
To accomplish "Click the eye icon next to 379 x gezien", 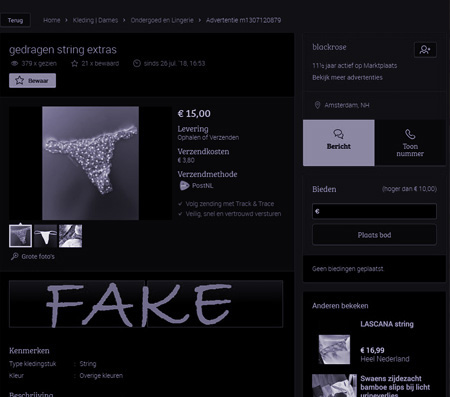I will pos(14,63).
